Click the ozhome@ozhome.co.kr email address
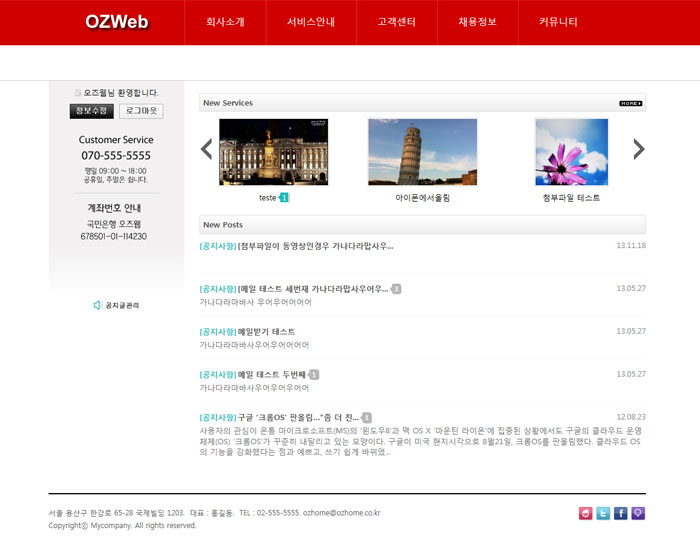Image resolution: width=700 pixels, height=545 pixels. point(342,513)
